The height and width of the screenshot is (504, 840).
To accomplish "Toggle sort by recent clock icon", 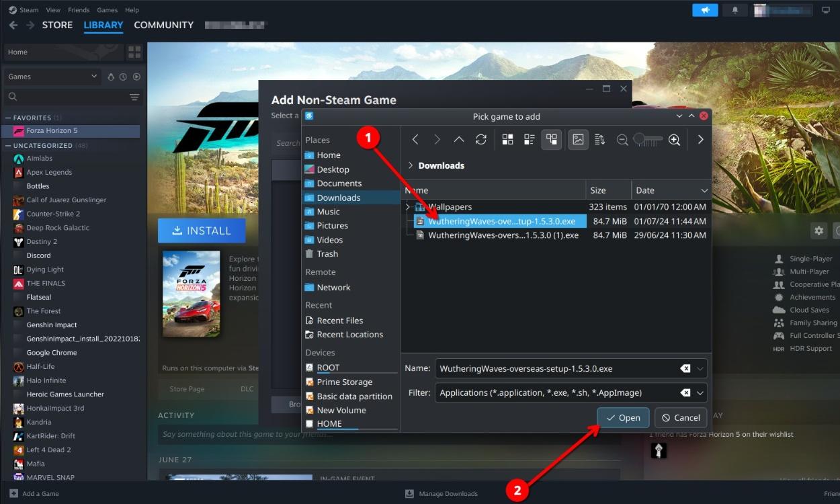I will tap(124, 77).
